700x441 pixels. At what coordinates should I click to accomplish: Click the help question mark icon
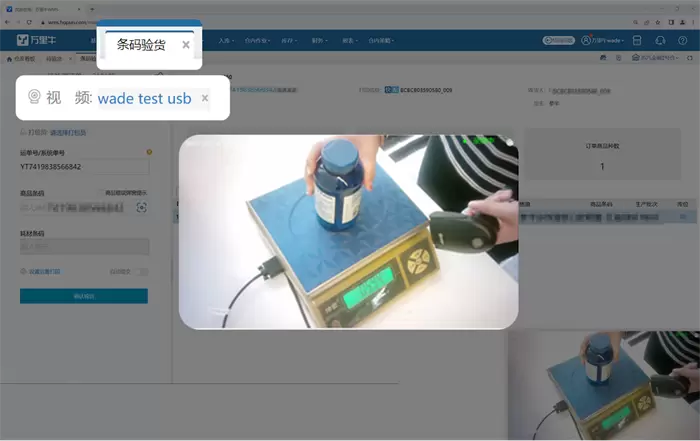tap(683, 40)
